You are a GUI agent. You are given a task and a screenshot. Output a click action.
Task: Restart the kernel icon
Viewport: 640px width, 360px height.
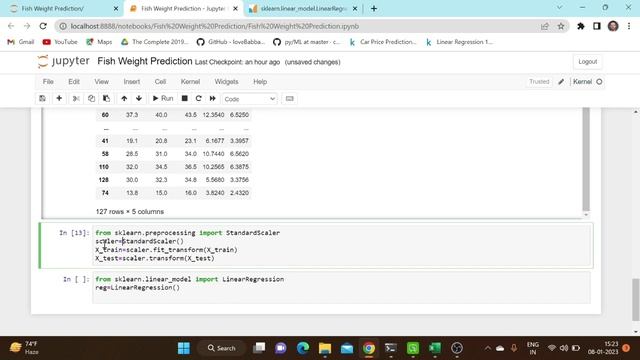198,98
